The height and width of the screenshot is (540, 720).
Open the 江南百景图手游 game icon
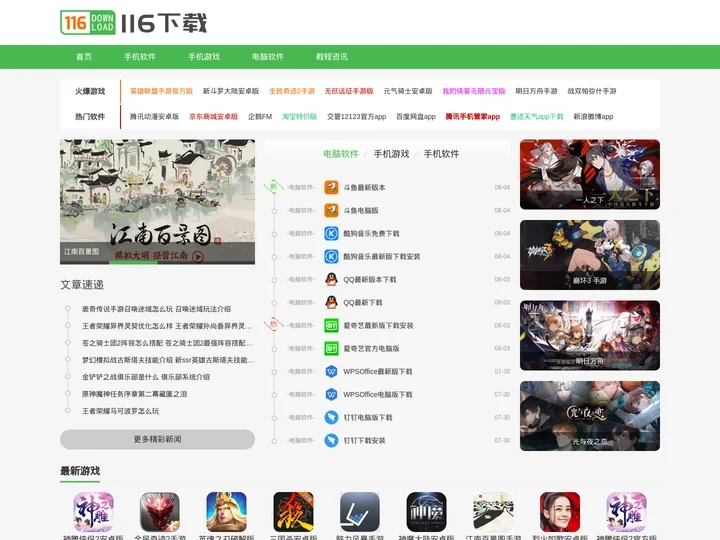493,512
